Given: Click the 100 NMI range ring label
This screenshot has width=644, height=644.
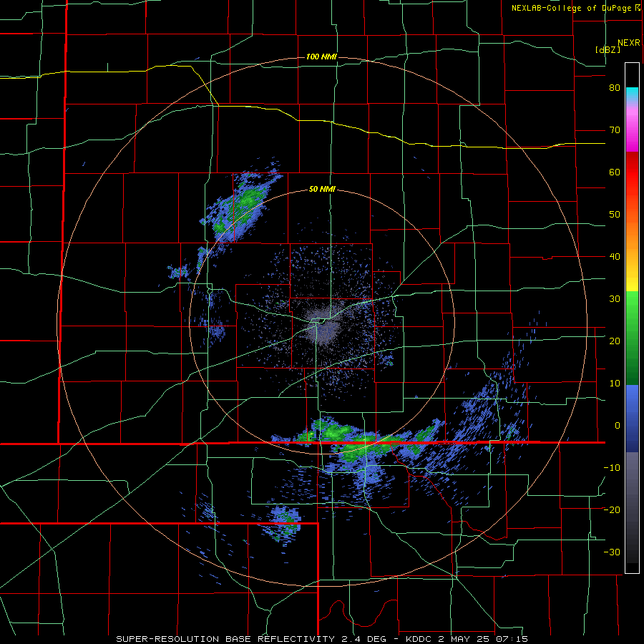Looking at the screenshot, I should click(321, 57).
